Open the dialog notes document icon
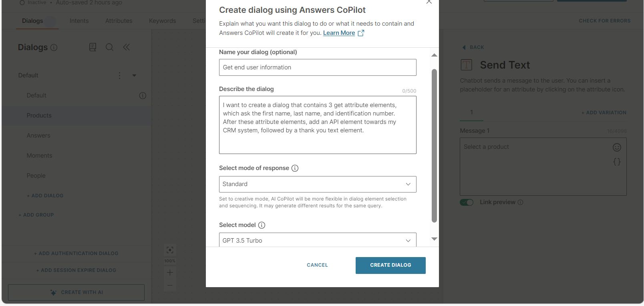The height and width of the screenshot is (306, 644). coord(93,47)
